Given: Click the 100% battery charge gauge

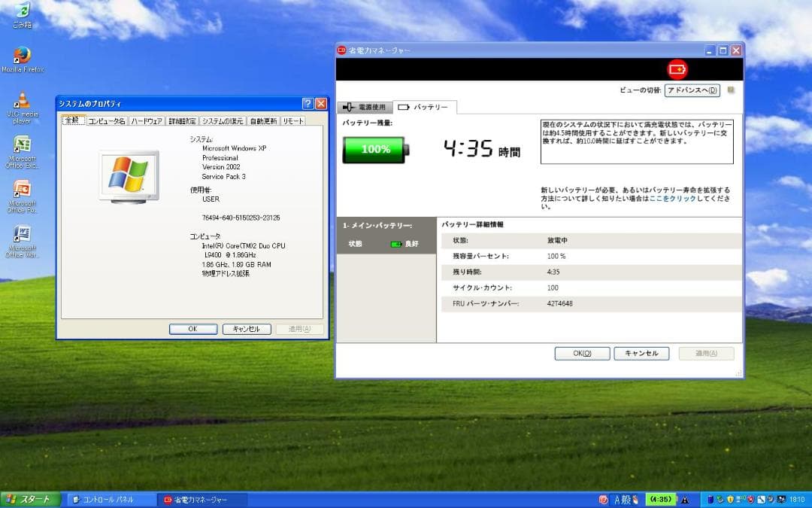Looking at the screenshot, I should coord(374,149).
